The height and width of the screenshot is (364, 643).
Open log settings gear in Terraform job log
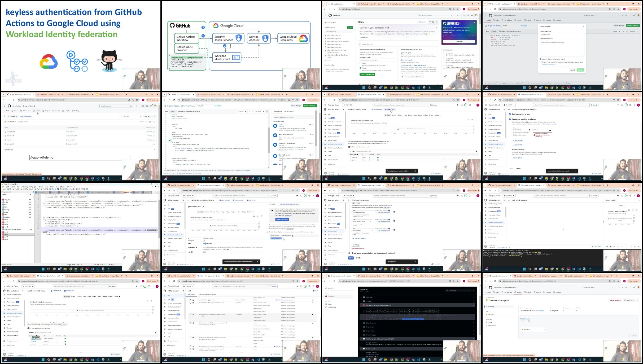pyautogui.click(x=473, y=291)
